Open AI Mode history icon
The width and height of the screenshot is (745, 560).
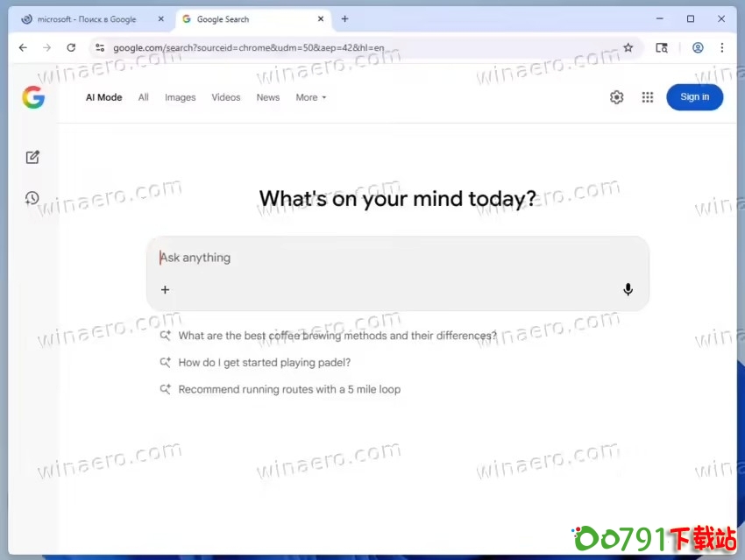pos(32,198)
